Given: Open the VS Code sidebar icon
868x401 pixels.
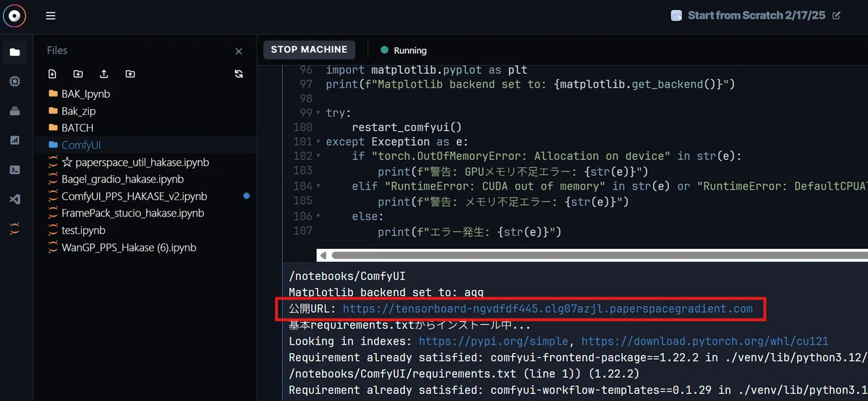Looking at the screenshot, I should tap(15, 199).
